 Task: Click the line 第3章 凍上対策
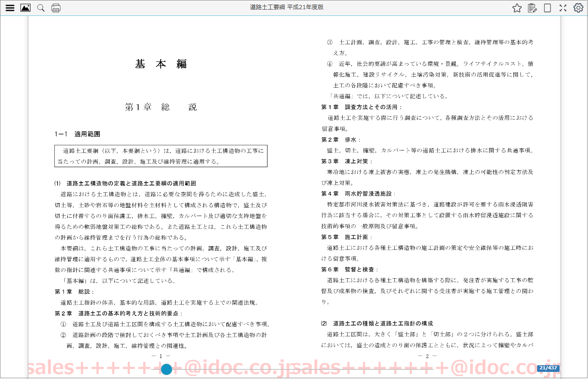pyautogui.click(x=347, y=161)
